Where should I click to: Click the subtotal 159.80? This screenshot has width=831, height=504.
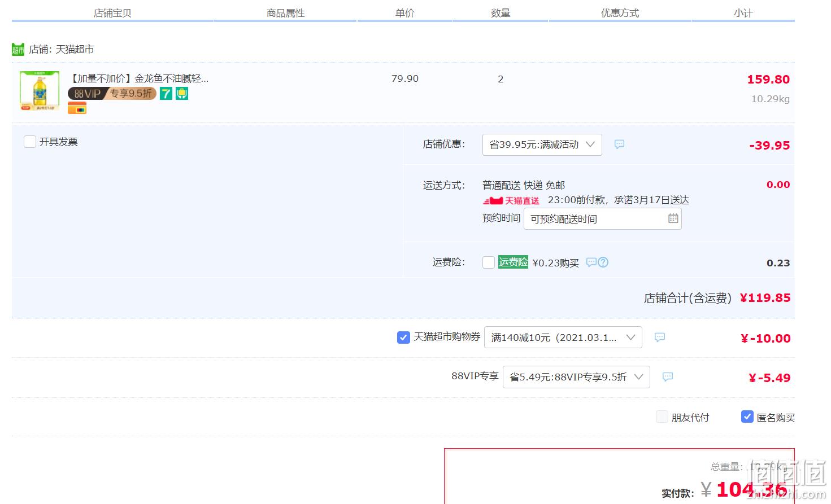(x=768, y=80)
